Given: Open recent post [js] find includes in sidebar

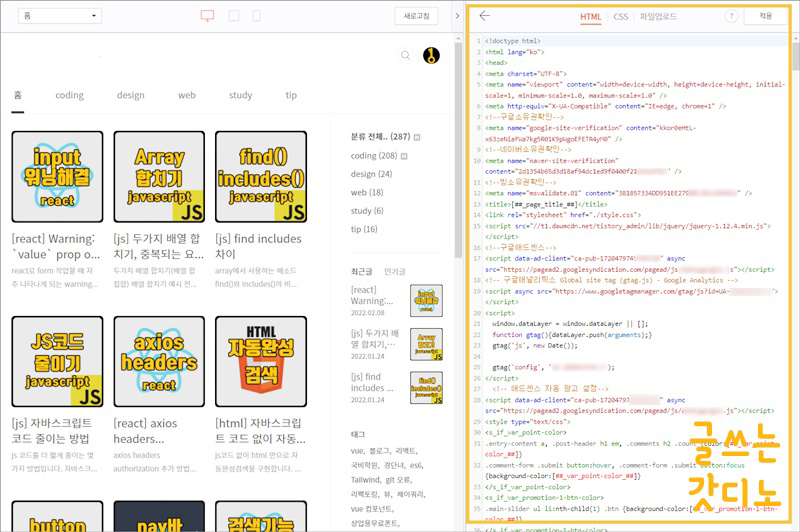Looking at the screenshot, I should (x=372, y=382).
